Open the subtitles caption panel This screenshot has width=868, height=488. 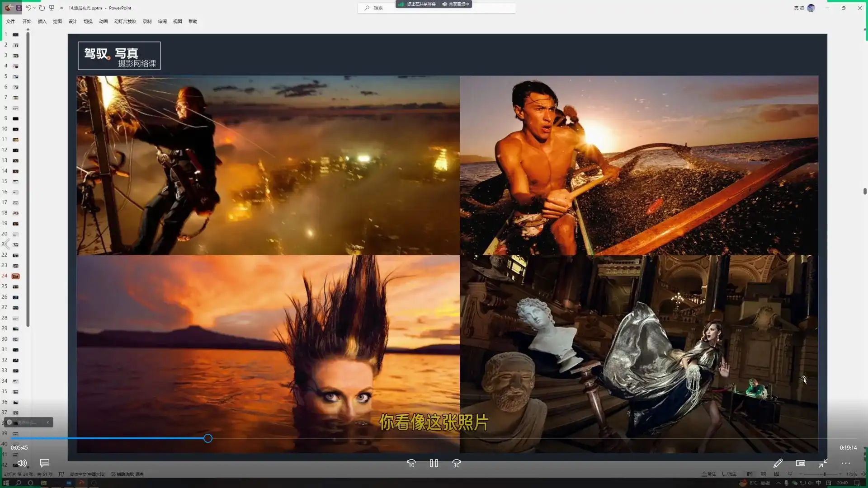coord(44,463)
